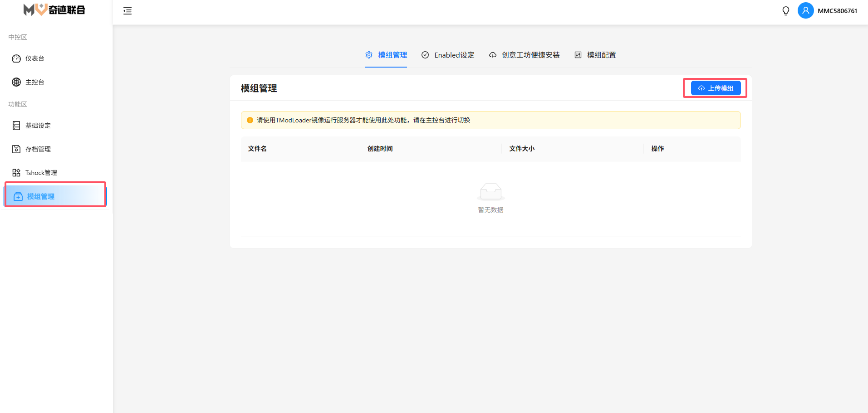Collapse the sidebar using the hamburger icon
Image resolution: width=868 pixels, height=413 pixels.
128,11
